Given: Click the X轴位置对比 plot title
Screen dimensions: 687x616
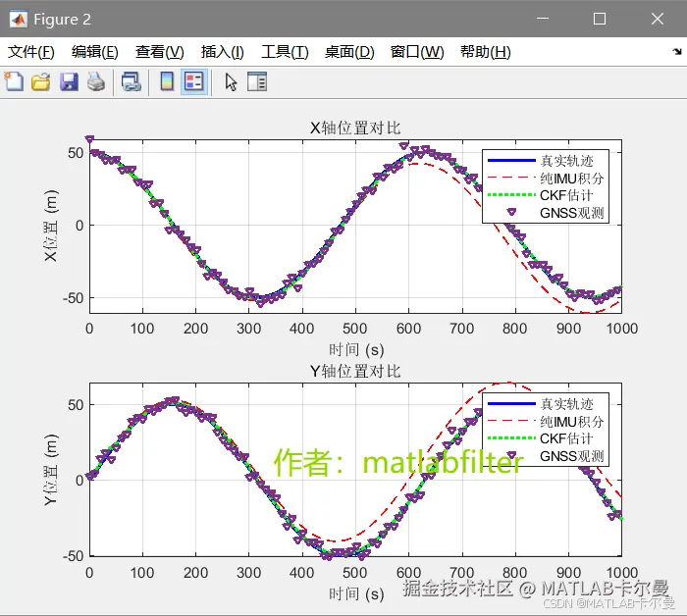Looking at the screenshot, I should [x=355, y=128].
